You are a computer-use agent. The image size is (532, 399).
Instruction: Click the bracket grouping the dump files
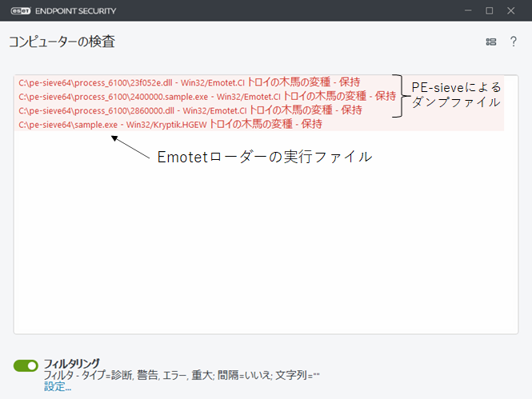pos(398,96)
